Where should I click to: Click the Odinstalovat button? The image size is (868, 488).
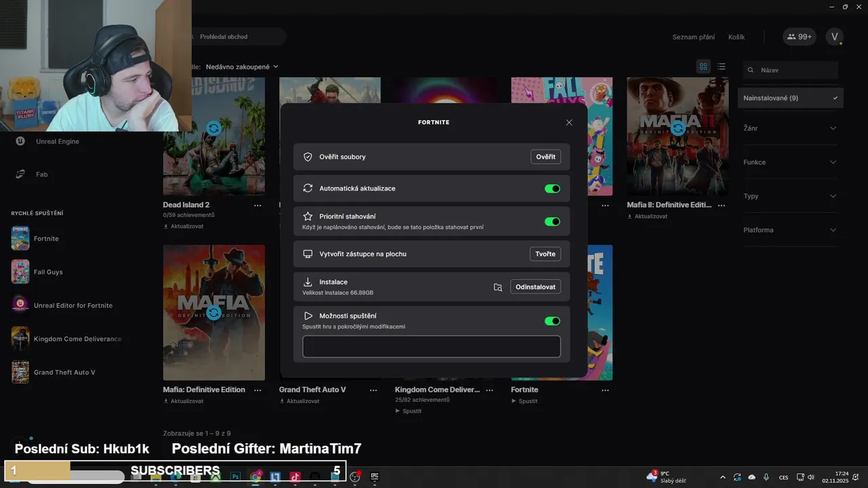click(536, 287)
